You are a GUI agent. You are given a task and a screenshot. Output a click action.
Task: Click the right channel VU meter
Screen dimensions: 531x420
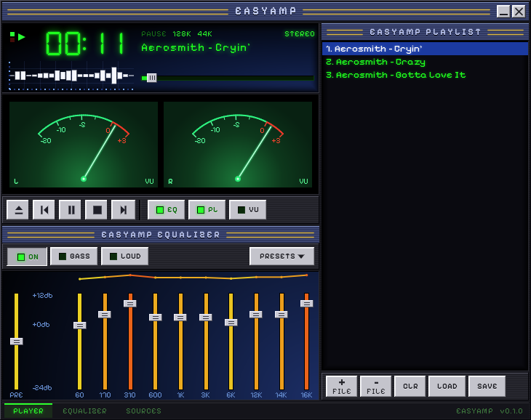(238, 145)
